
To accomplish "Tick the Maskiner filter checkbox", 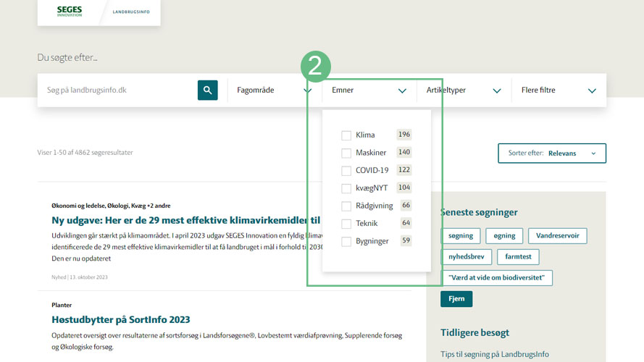I will click(x=346, y=153).
